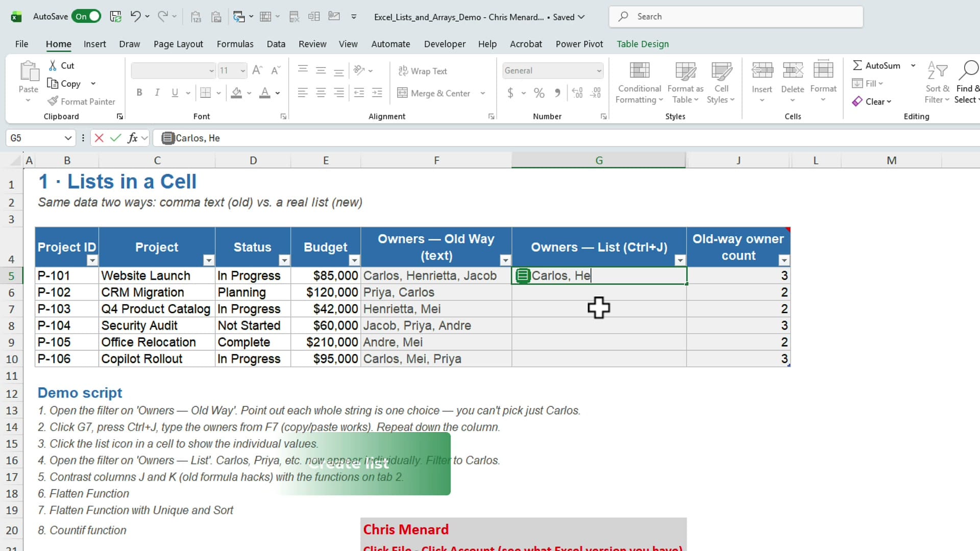980x551 pixels.
Task: Confirm entry with the formula bar checkmark
Action: pos(116,138)
